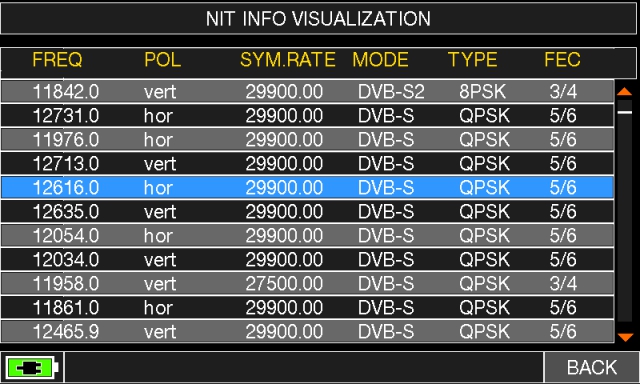Screen dimensions: 640x384
Task: Select the 11976.0 hor transponder row
Action: (307, 140)
